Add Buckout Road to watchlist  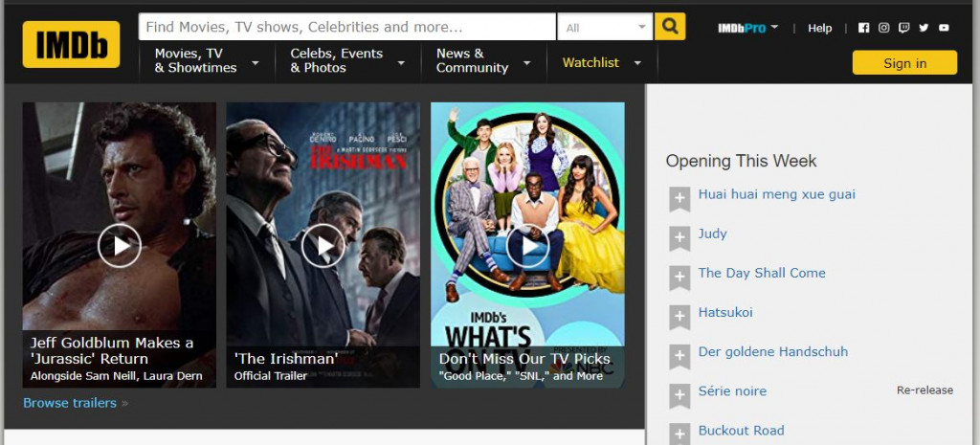click(679, 434)
